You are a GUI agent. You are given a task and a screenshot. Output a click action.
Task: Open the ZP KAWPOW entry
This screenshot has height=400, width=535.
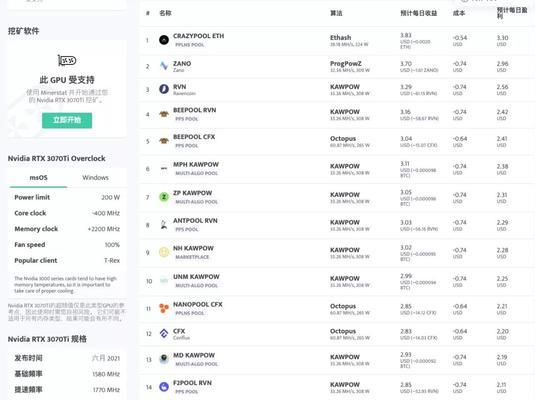(192, 193)
